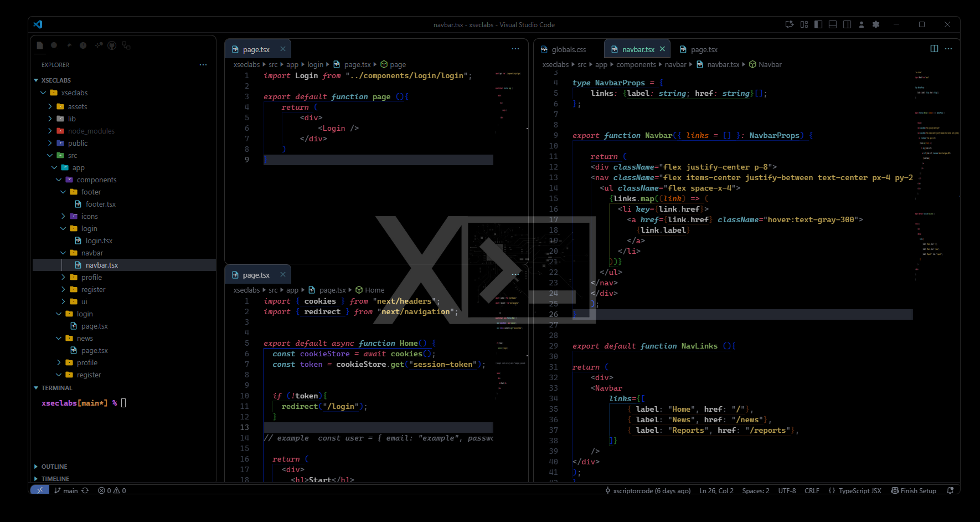Expand the node_modules folder

click(x=50, y=131)
